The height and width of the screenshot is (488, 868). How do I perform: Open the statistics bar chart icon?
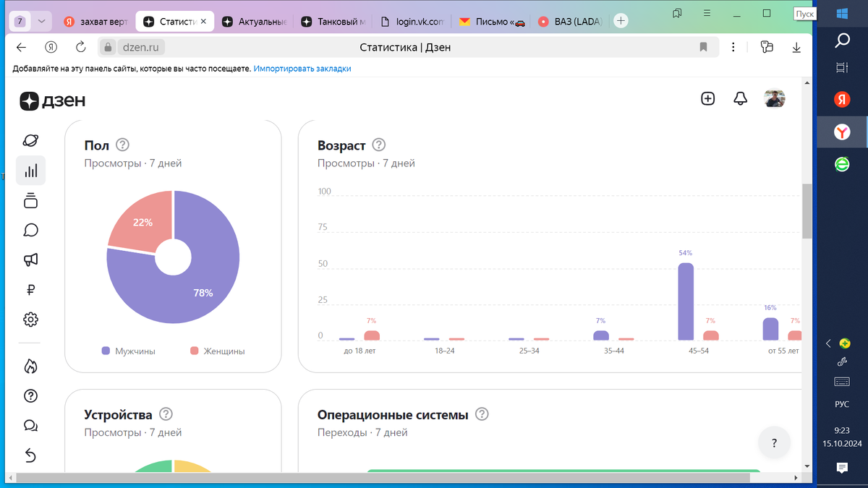30,171
